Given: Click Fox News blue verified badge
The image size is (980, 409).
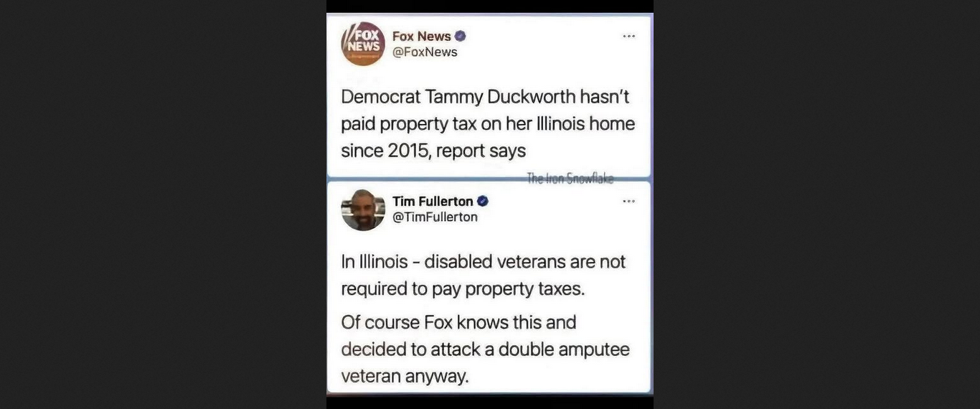Looking at the screenshot, I should tap(461, 36).
